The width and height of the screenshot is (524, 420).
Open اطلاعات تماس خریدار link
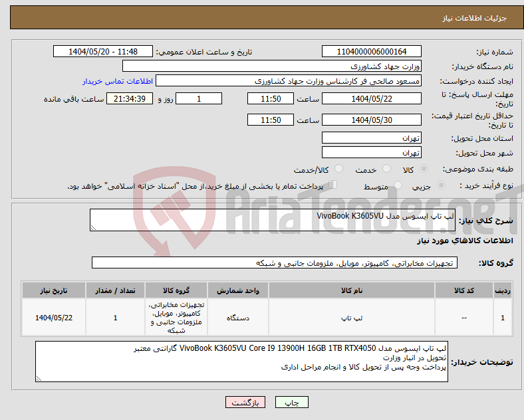point(118,81)
